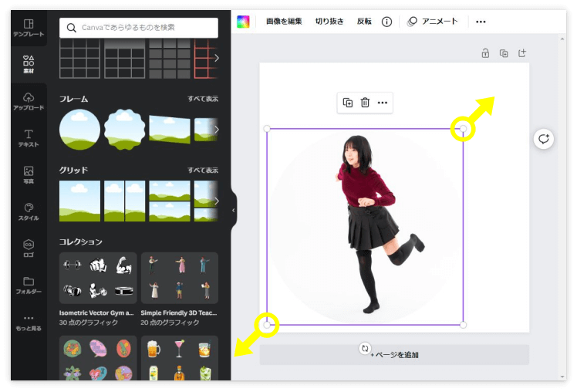Image resolution: width=577 pixels, height=392 pixels.
Task: Show all グリッド grids via すべて表示
Action: 203,170
